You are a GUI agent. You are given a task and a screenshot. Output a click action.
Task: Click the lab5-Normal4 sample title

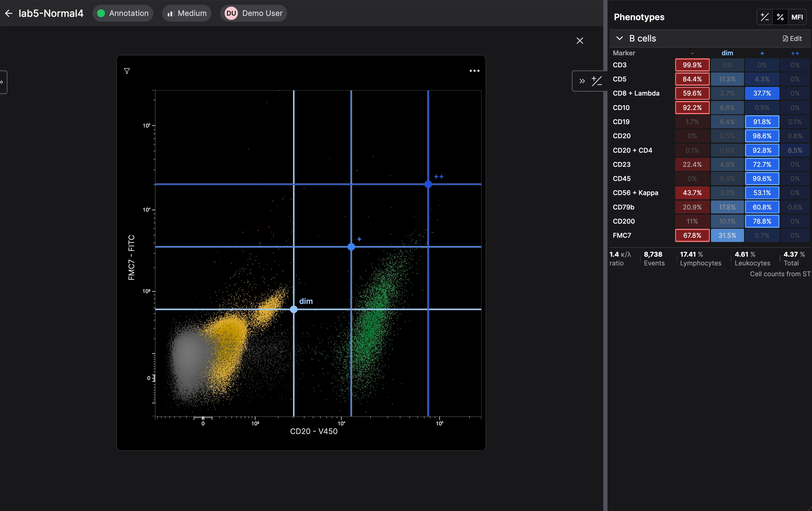51,13
